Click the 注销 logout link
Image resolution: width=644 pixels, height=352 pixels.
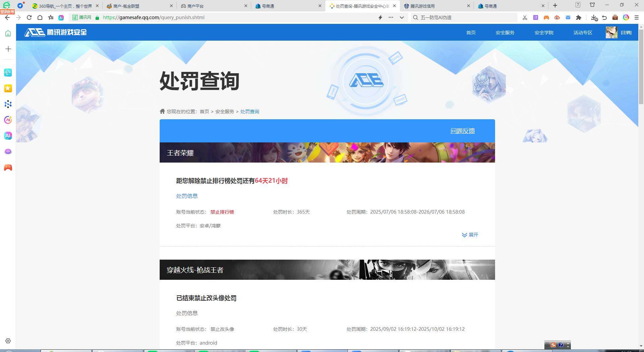tap(626, 33)
